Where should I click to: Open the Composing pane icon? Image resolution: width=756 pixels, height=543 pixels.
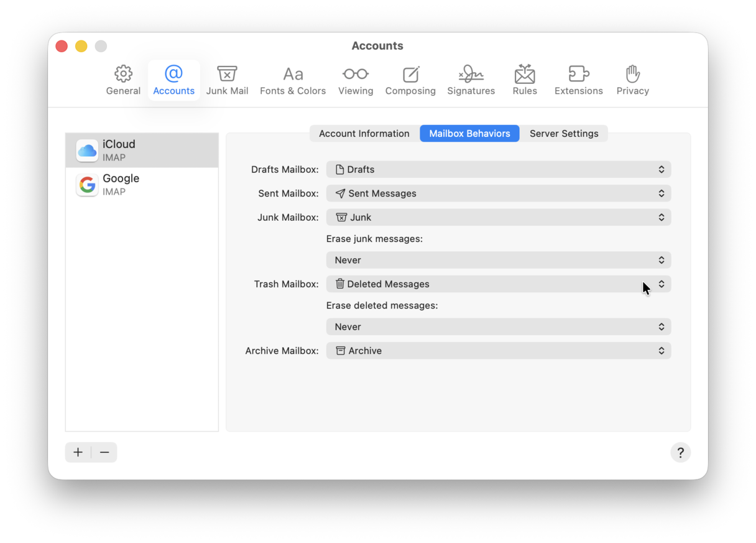410,80
